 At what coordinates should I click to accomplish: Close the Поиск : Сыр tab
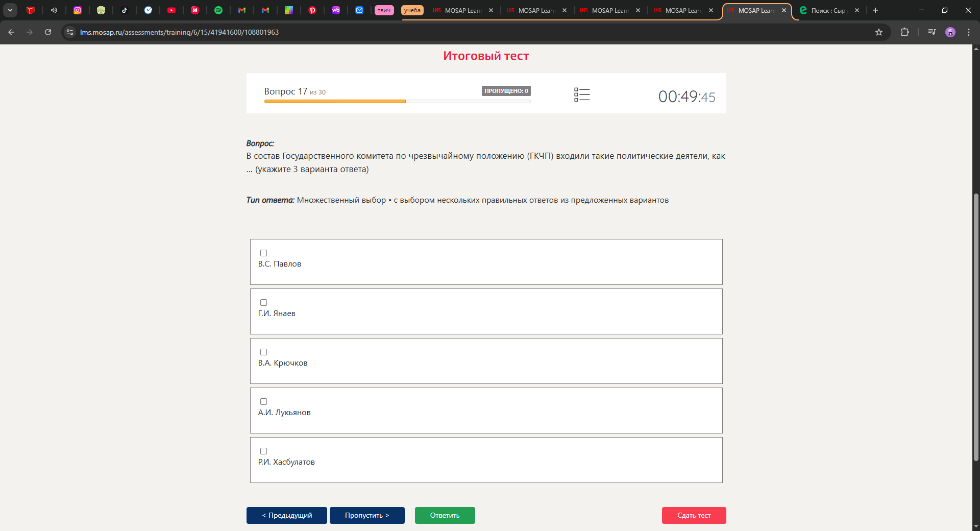click(857, 10)
